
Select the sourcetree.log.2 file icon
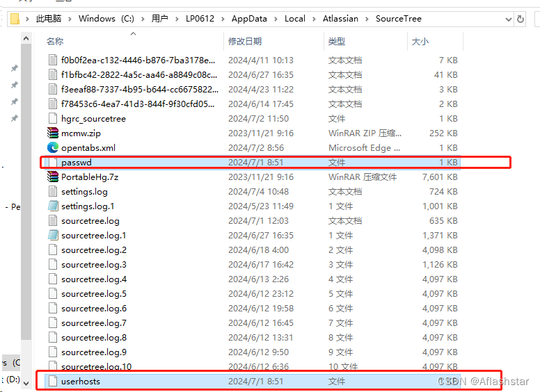[53, 250]
